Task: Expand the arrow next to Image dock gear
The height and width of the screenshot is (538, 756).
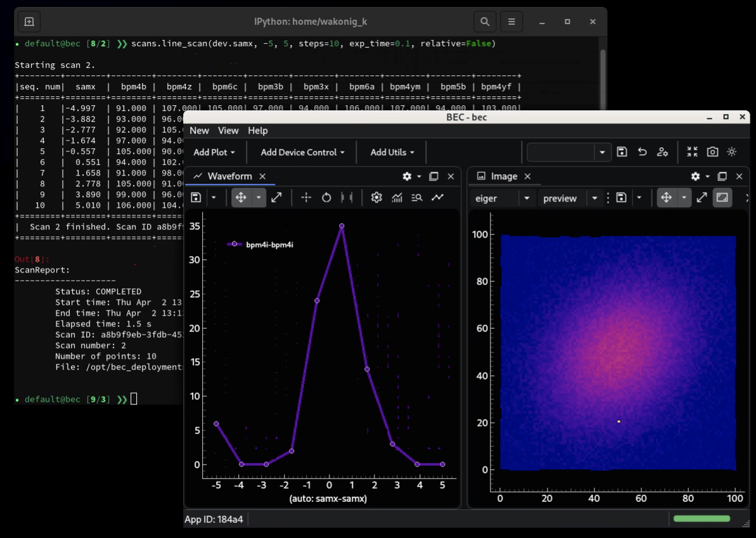Action: click(x=707, y=176)
